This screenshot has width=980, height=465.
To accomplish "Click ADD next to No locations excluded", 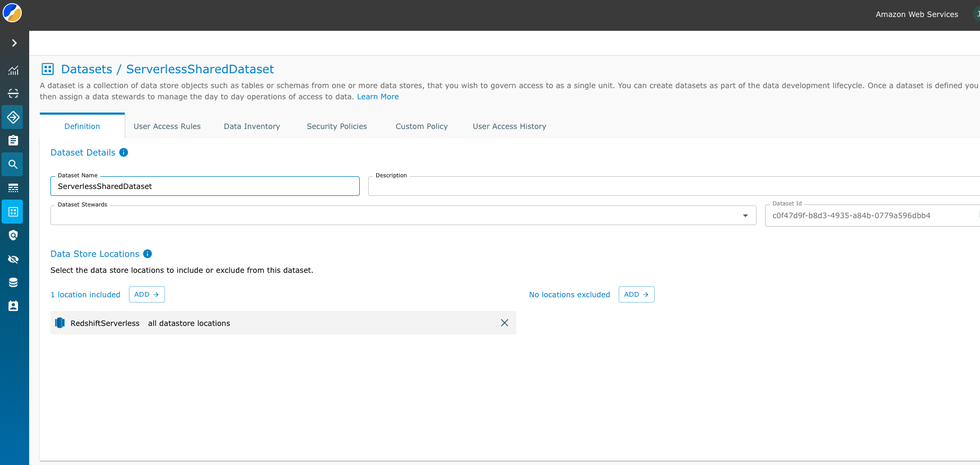I will [x=637, y=295].
